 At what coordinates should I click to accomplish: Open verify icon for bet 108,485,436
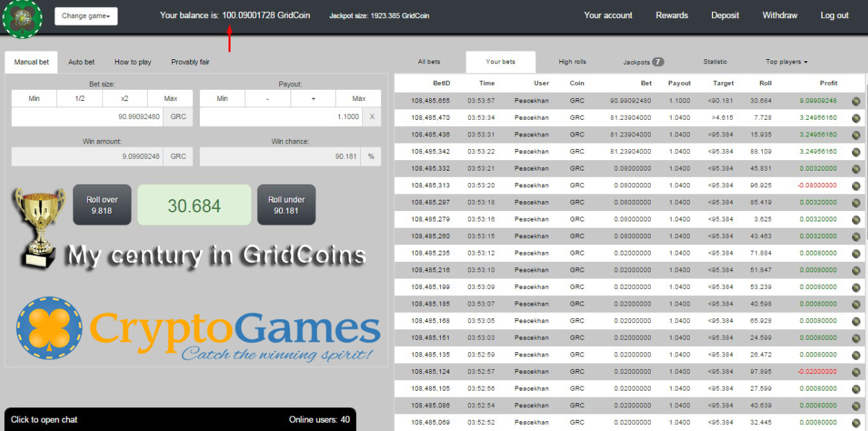(855, 134)
